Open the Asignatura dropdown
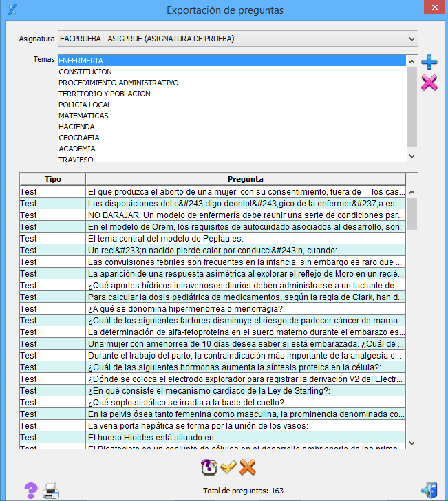Viewport: 448px width, 501px height. (238, 39)
